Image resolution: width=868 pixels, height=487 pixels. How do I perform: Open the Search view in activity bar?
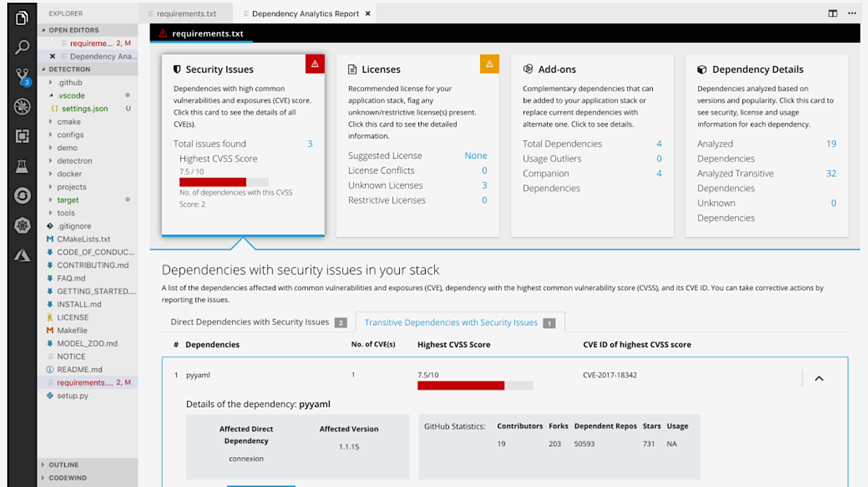(22, 47)
